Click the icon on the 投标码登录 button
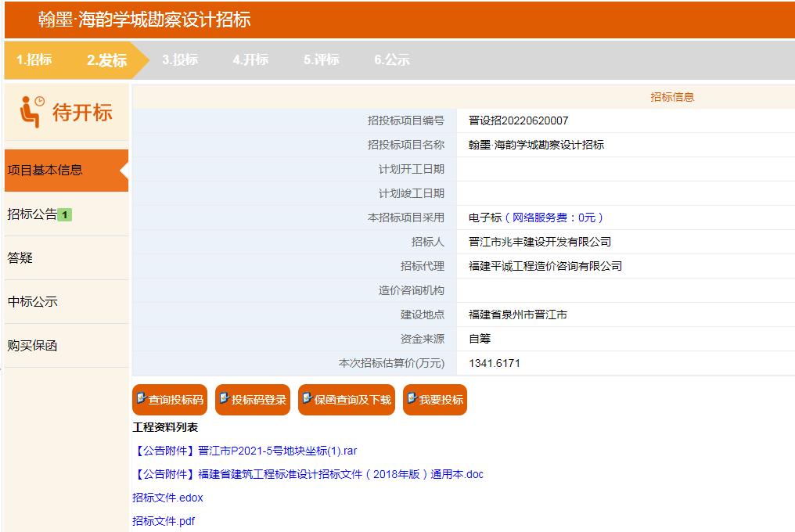The width and height of the screenshot is (795, 532). pyautogui.click(x=225, y=399)
